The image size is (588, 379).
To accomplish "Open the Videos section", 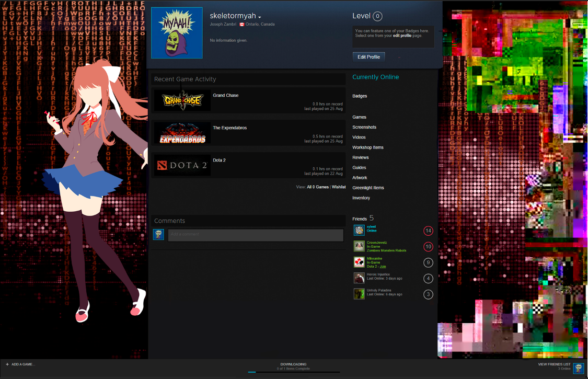I will click(359, 137).
